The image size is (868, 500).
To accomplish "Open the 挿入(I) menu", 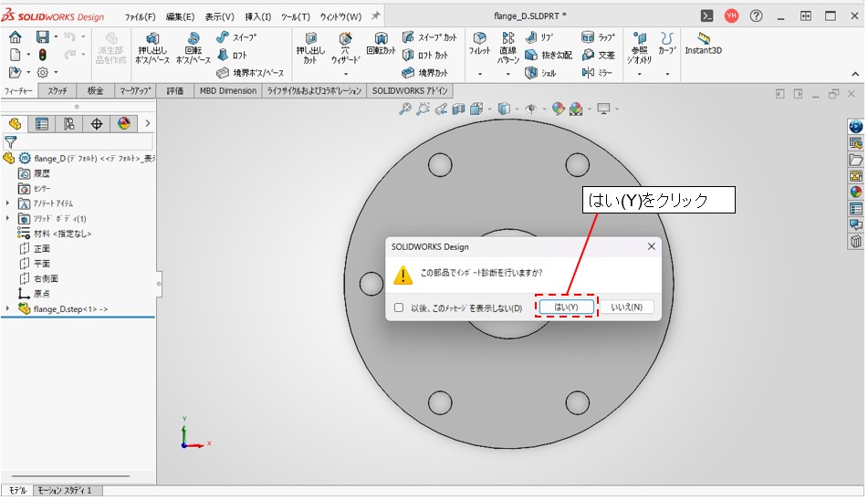I will (257, 16).
